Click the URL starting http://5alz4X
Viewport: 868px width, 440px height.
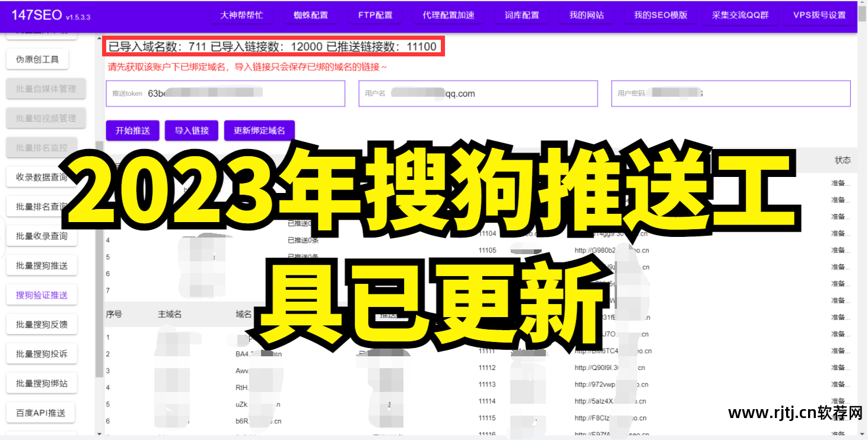click(611, 401)
